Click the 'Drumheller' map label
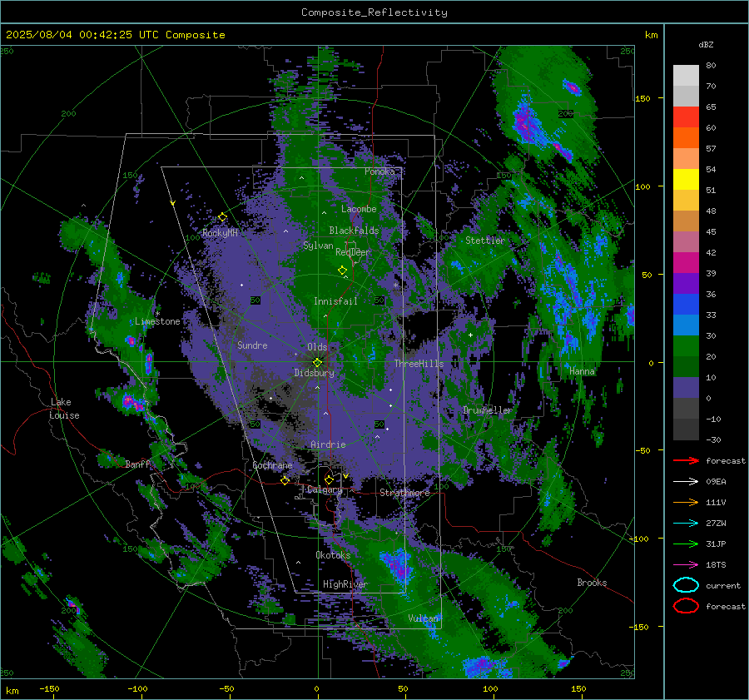Screen dimensions: 749x700 487,410
